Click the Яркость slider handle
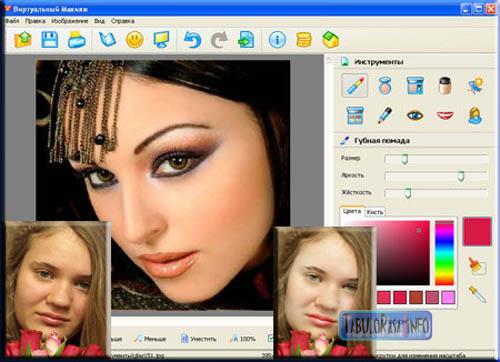Viewport: 500px width, 362px height. tap(461, 176)
